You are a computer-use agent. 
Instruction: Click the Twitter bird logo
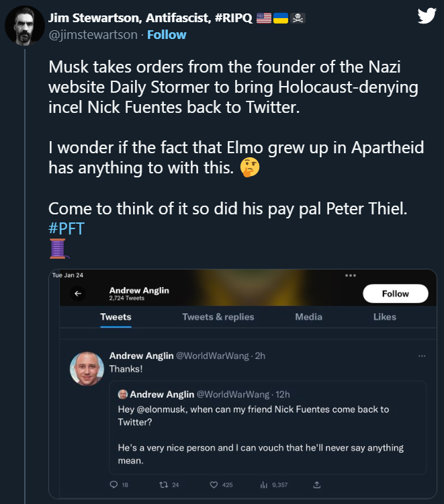click(427, 16)
